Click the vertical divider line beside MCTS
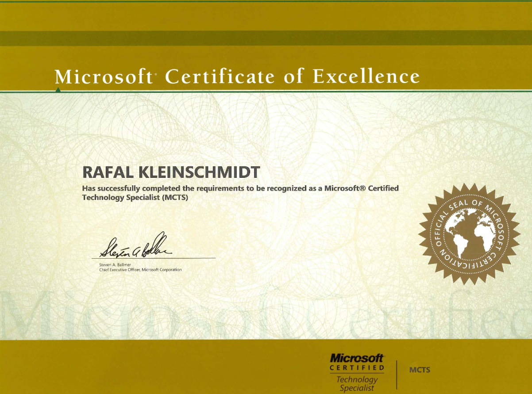 (397, 374)
